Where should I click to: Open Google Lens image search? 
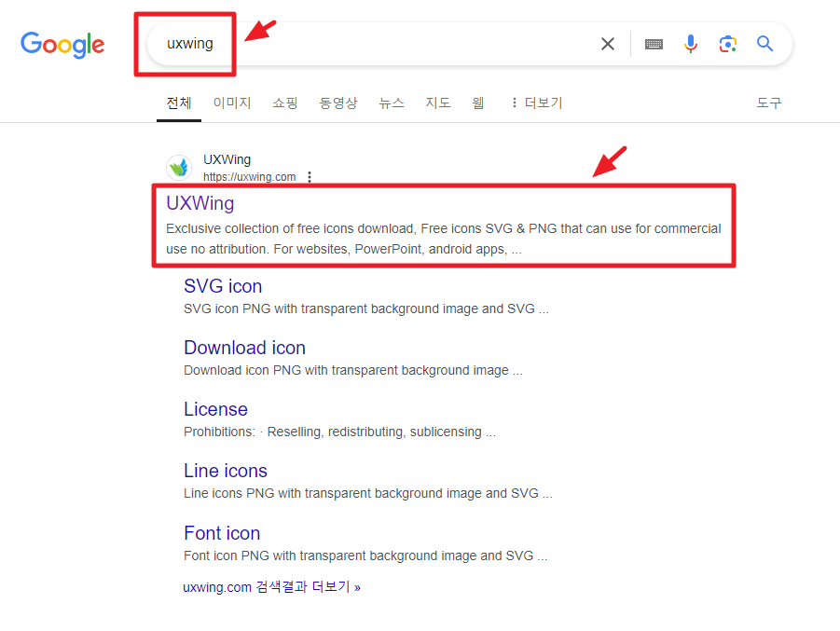tap(727, 43)
